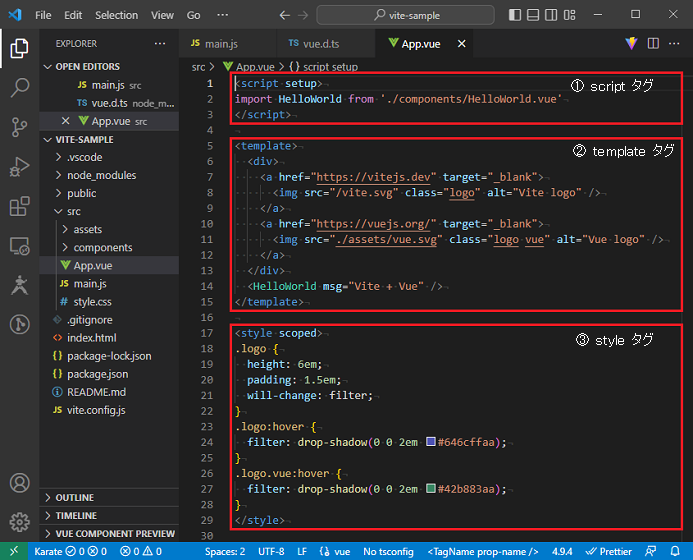Open the Manage gear icon
Image resolution: width=693 pixels, height=560 pixels.
point(19,522)
